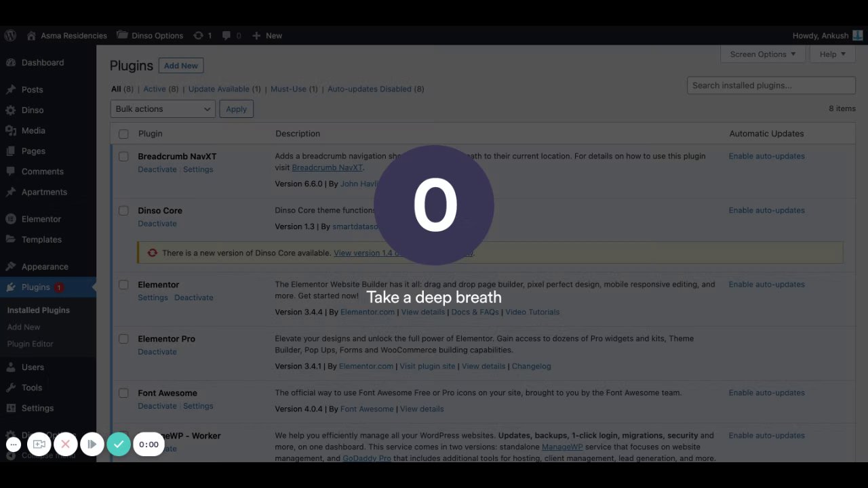Image resolution: width=868 pixels, height=488 pixels.
Task: Open Elementor Docs & FAQs link
Action: (x=475, y=312)
